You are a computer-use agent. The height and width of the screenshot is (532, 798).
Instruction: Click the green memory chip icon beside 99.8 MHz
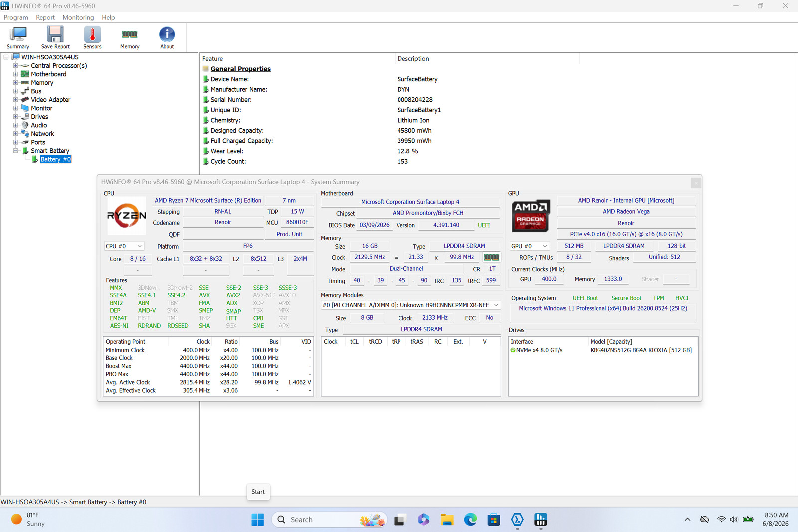tap(491, 257)
